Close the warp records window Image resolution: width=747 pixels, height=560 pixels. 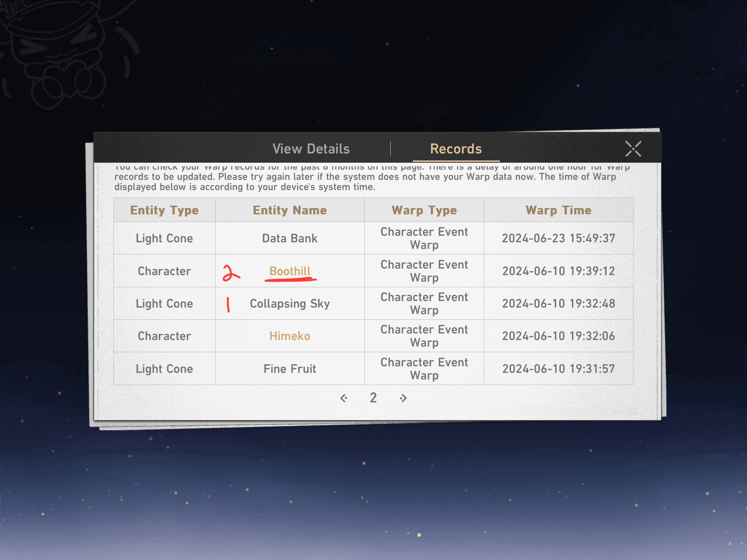click(x=633, y=149)
